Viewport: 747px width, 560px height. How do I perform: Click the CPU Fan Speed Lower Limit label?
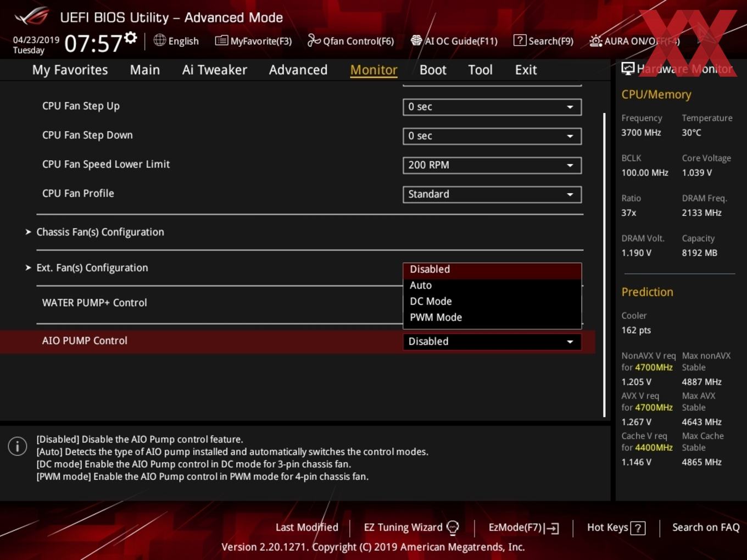point(106,164)
